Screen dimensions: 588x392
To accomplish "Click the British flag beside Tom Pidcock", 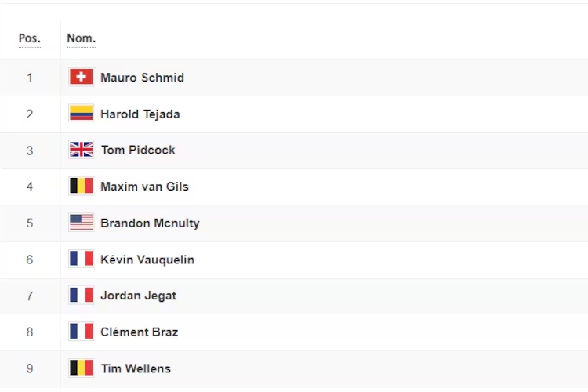I will pyautogui.click(x=81, y=150).
